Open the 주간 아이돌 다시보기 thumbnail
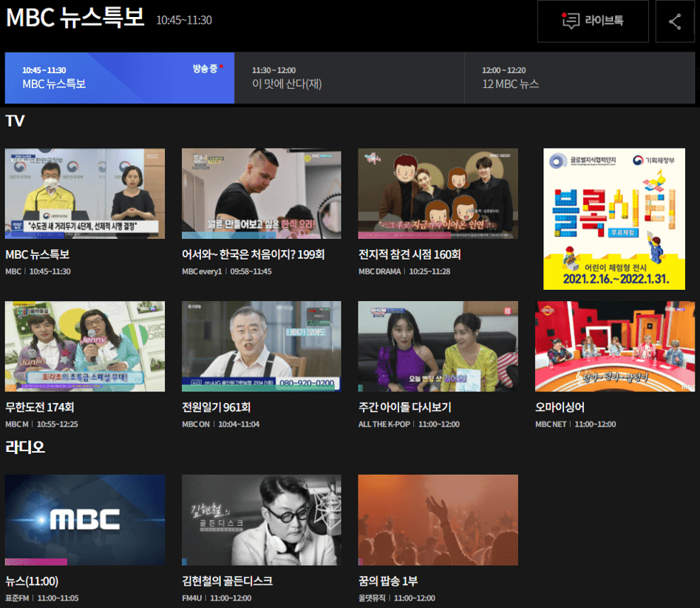Viewport: 700px width, 608px height. [437, 345]
